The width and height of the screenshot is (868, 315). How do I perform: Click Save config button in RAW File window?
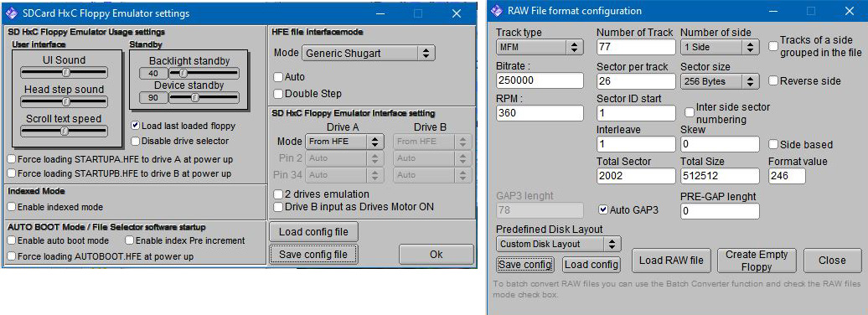[524, 265]
